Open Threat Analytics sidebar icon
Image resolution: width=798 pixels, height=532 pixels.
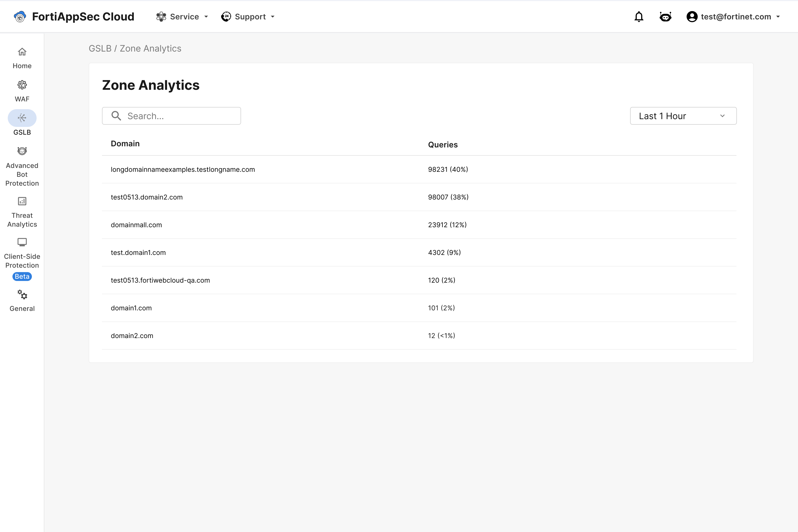point(22,201)
